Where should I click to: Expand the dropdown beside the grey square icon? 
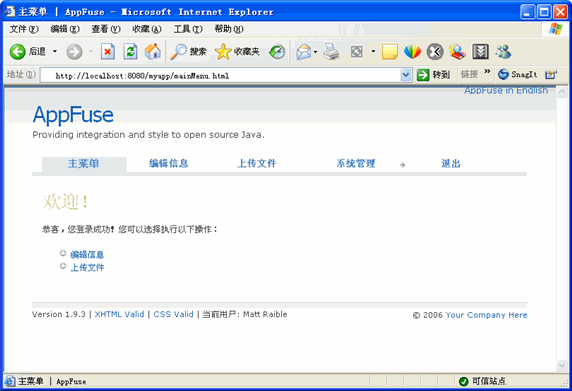tap(373, 51)
